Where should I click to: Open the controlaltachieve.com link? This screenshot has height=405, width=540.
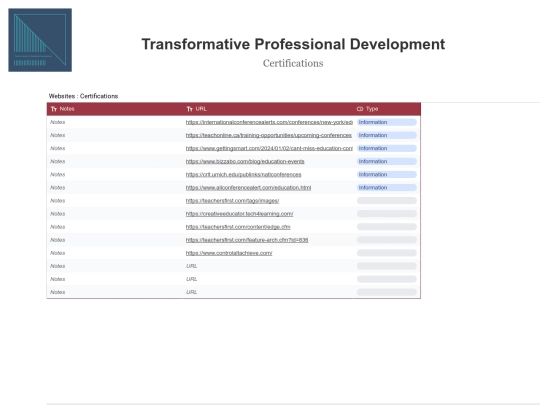tap(229, 253)
